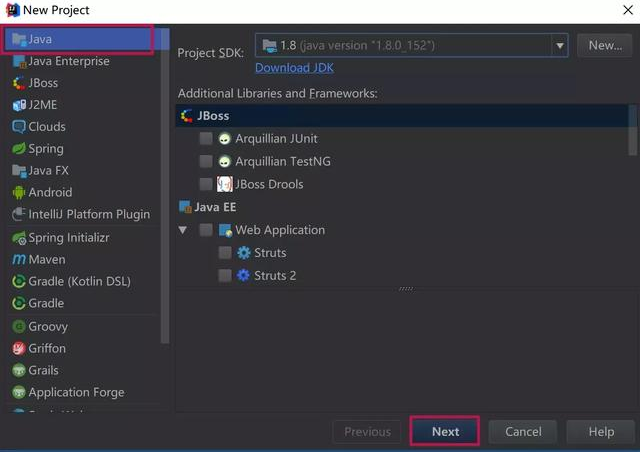Toggle the Web Application checkbox
The height and width of the screenshot is (452, 642).
tap(206, 230)
